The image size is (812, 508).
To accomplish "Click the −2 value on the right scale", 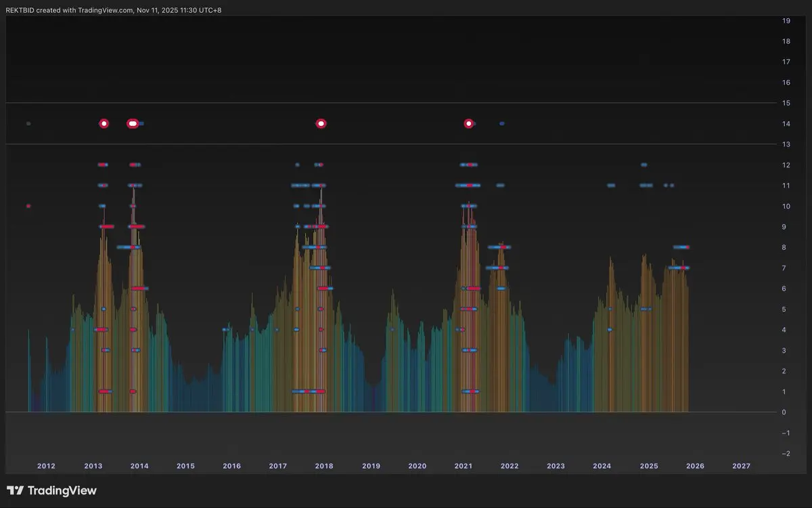I will [x=785, y=454].
